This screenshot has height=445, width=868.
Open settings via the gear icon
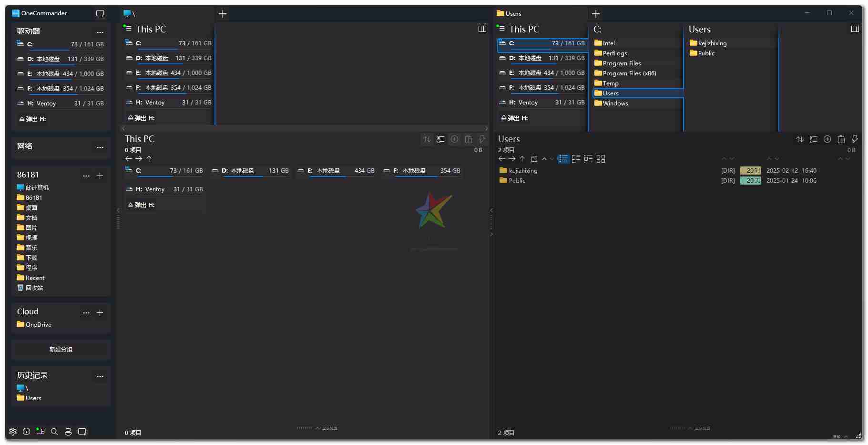click(13, 432)
